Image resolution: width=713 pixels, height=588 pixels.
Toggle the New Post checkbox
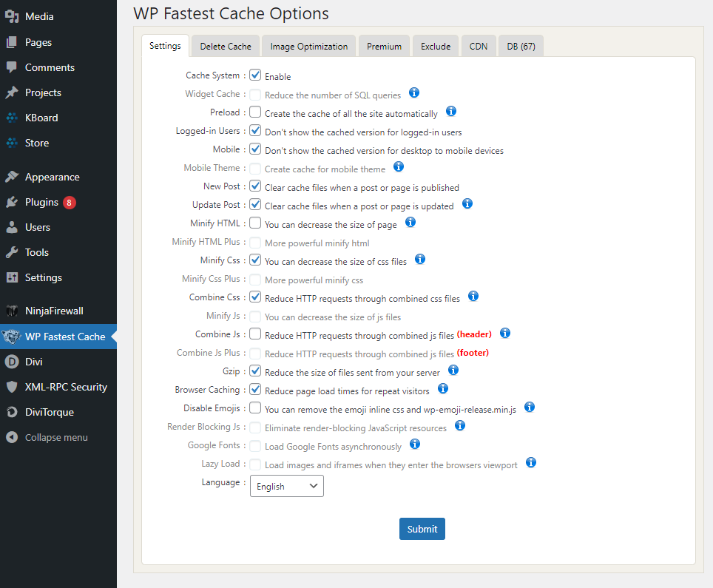[255, 186]
